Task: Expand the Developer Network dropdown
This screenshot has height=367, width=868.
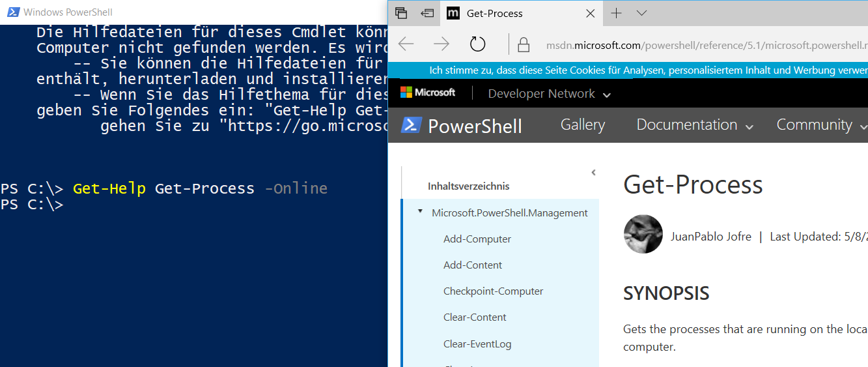Action: coord(550,94)
